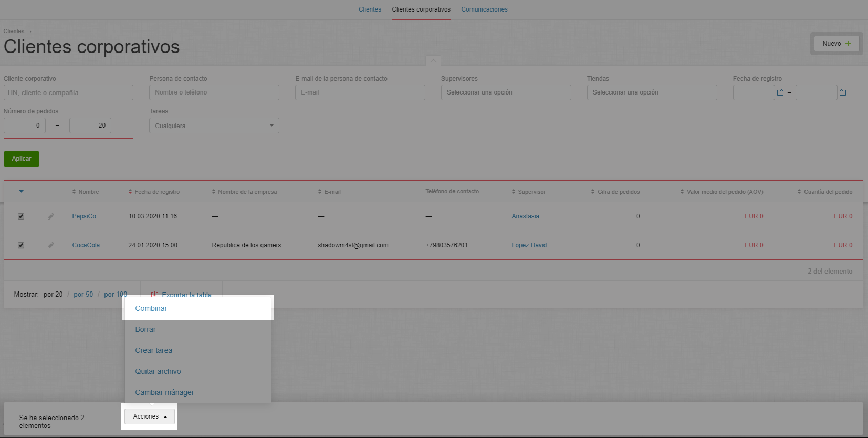Click the date 10.03.2020 11:16
This screenshot has height=438, width=868.
pos(153,216)
